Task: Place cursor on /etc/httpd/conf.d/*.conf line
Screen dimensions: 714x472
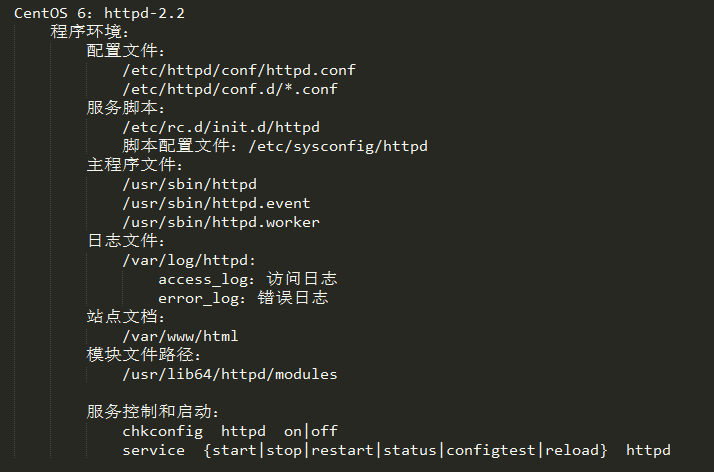Action: pyautogui.click(x=230, y=89)
